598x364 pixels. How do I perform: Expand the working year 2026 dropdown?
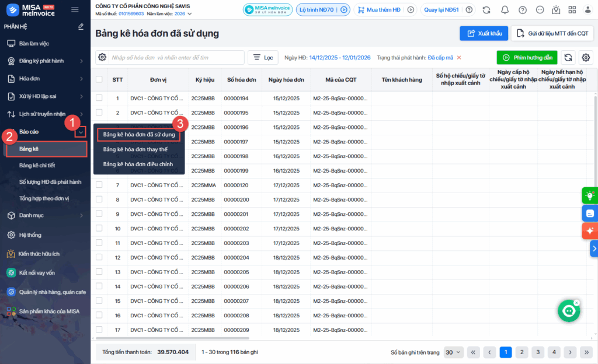(x=189, y=14)
